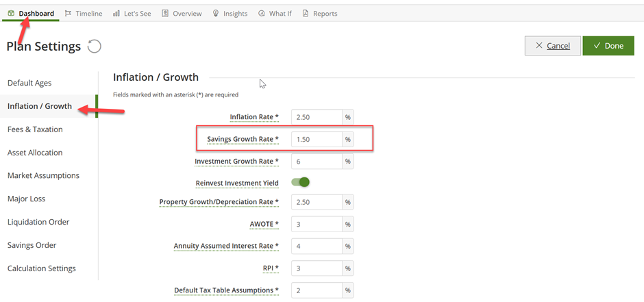Click the Inflation Rate input field

[317, 117]
